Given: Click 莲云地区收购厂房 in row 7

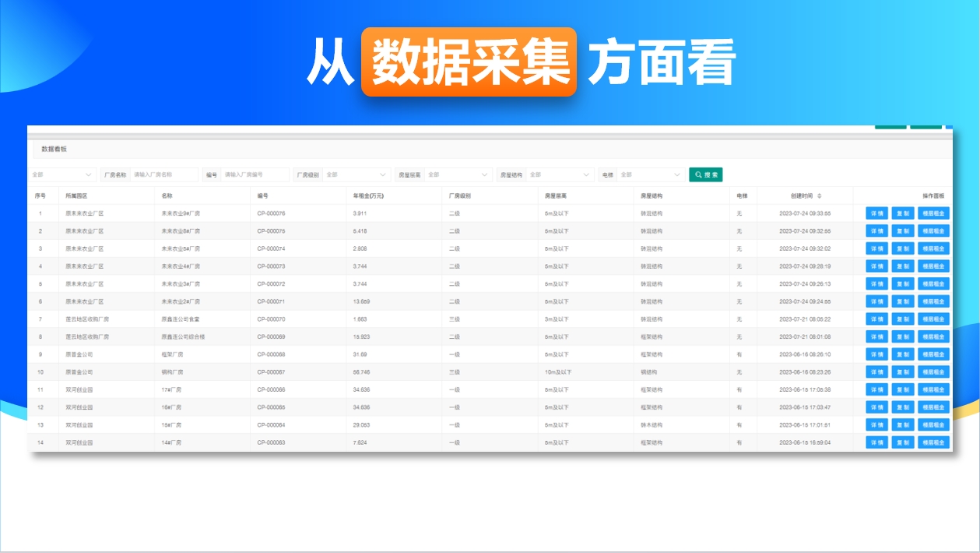Looking at the screenshot, I should (x=87, y=319).
